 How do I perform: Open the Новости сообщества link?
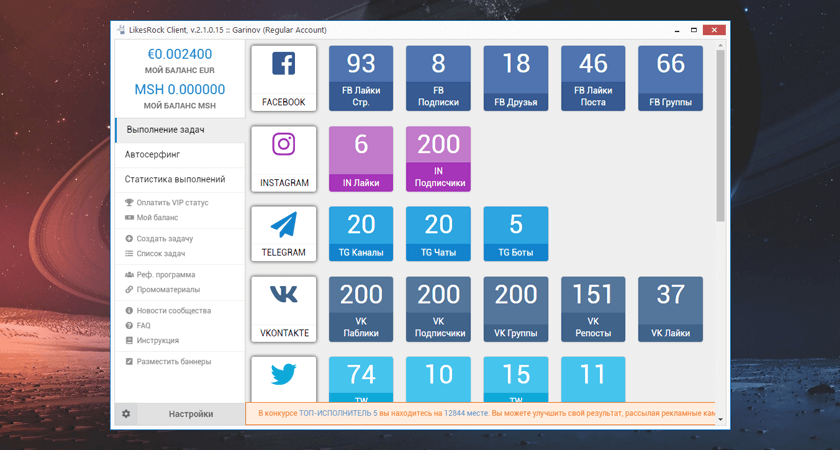click(x=174, y=311)
